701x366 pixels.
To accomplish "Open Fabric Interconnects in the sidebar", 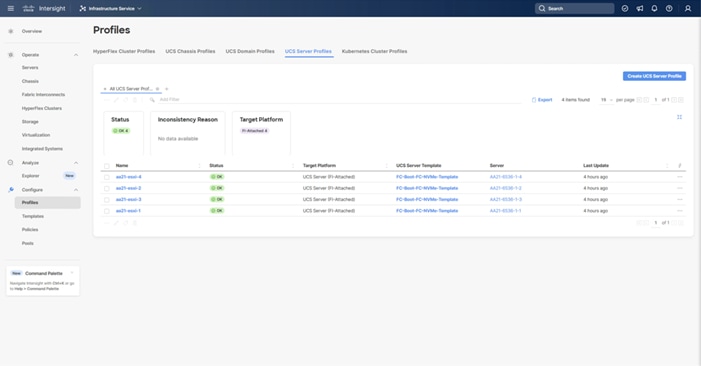I will [x=43, y=95].
